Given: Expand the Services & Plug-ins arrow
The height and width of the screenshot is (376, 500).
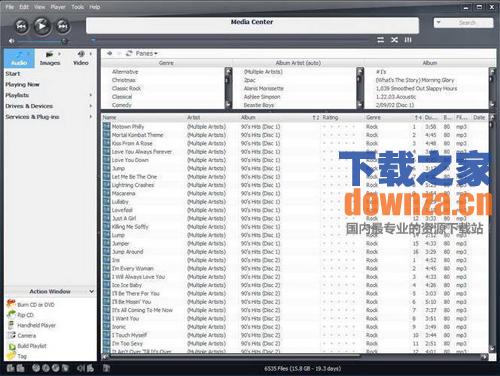Looking at the screenshot, I should click(91, 117).
